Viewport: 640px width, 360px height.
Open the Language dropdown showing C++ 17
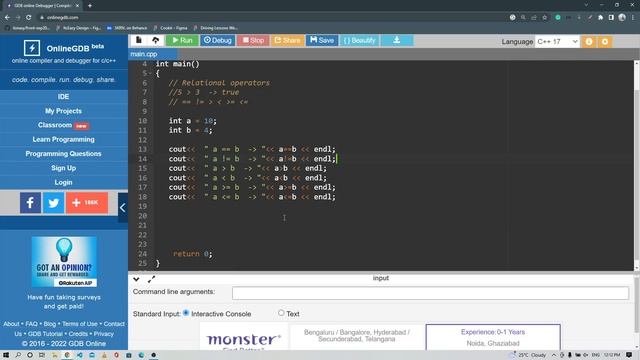557,42
